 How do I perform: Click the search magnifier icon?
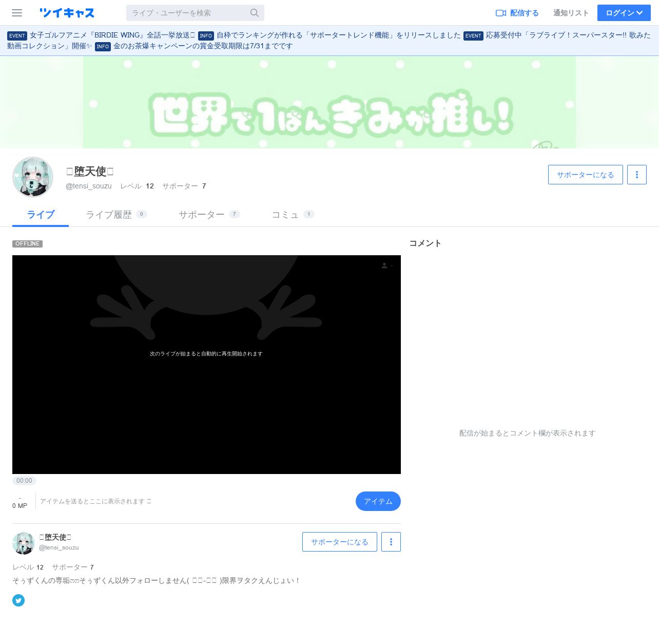coord(255,13)
